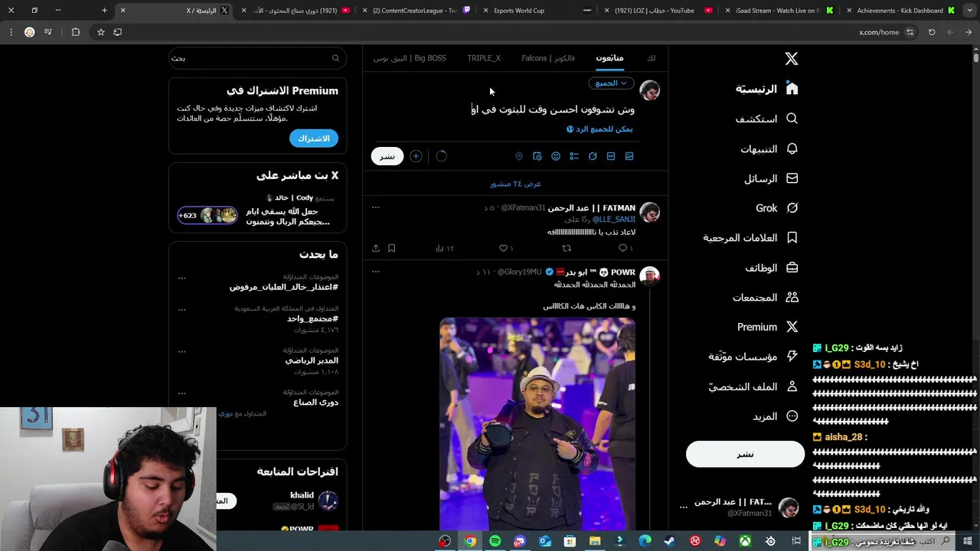This screenshot has width=980, height=551.
Task: Open more options on POWR post
Action: pyautogui.click(x=376, y=272)
